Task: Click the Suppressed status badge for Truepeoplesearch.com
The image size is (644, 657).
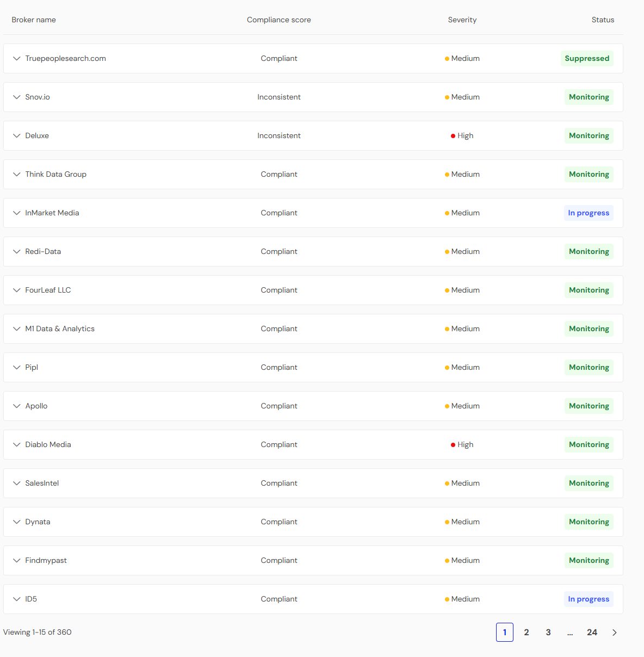Action: 587,58
